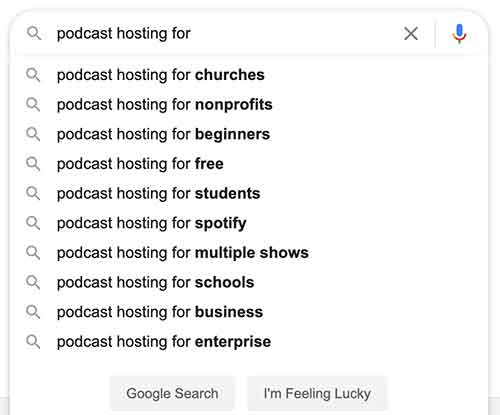500x415 pixels.
Task: Click the magnifier icon in the search box
Action: pyautogui.click(x=34, y=34)
